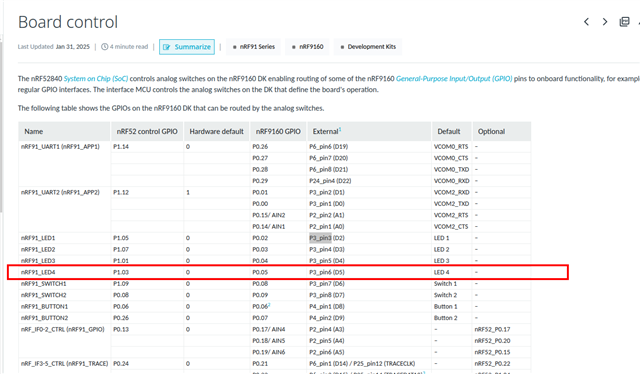Go to next page with right chevron

[x=605, y=22]
